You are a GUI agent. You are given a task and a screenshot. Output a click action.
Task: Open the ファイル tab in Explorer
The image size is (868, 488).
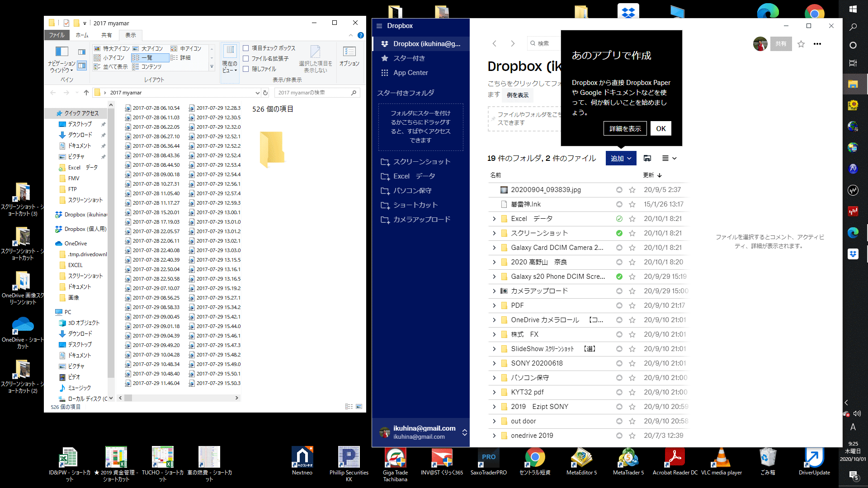[x=57, y=35]
